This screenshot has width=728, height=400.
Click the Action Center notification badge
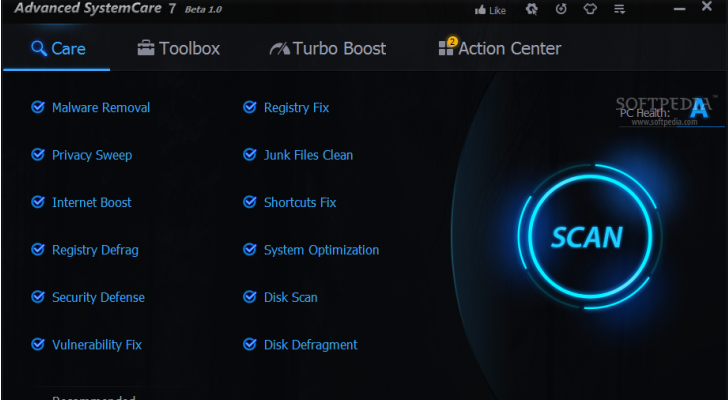452,41
